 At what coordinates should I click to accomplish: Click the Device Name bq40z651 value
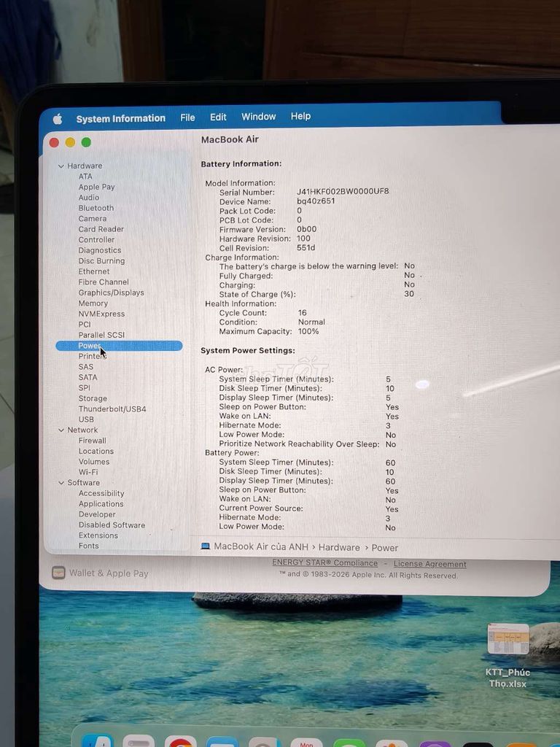[316, 201]
